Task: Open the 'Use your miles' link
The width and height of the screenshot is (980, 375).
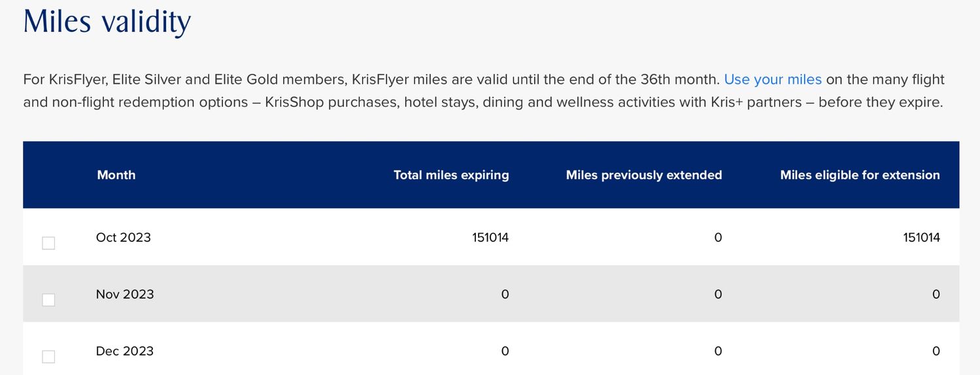Action: (x=773, y=80)
